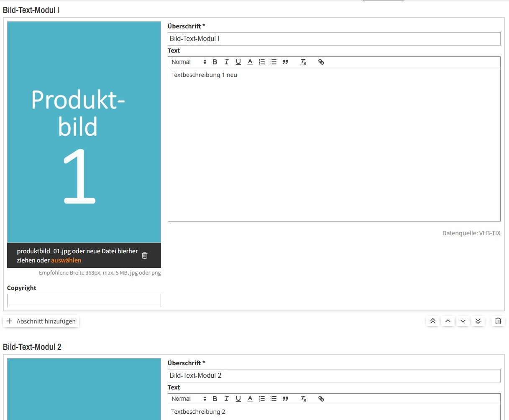The height and width of the screenshot is (420, 509).
Task: Move section up one position
Action: 448,321
